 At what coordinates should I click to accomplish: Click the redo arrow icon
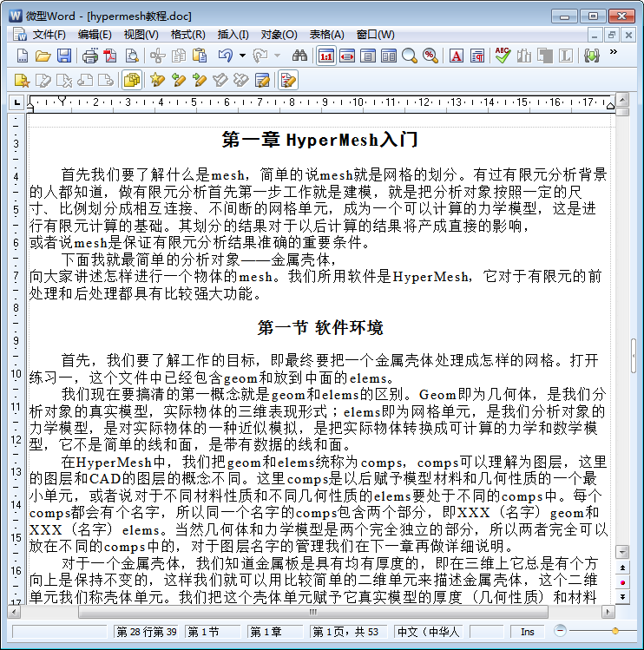click(x=260, y=56)
